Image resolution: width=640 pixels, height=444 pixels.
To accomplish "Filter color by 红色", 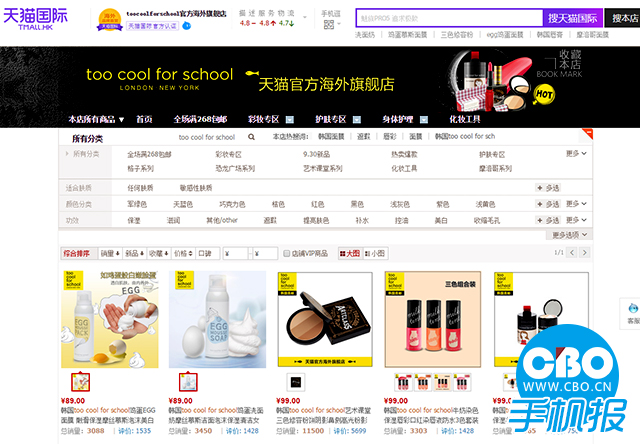I will coord(318,204).
